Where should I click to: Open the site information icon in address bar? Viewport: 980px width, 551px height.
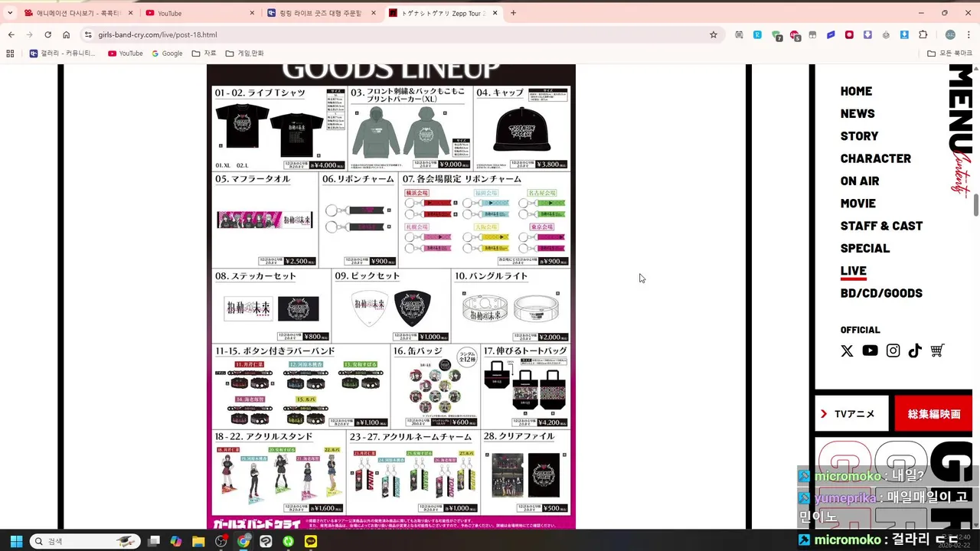pos(88,34)
